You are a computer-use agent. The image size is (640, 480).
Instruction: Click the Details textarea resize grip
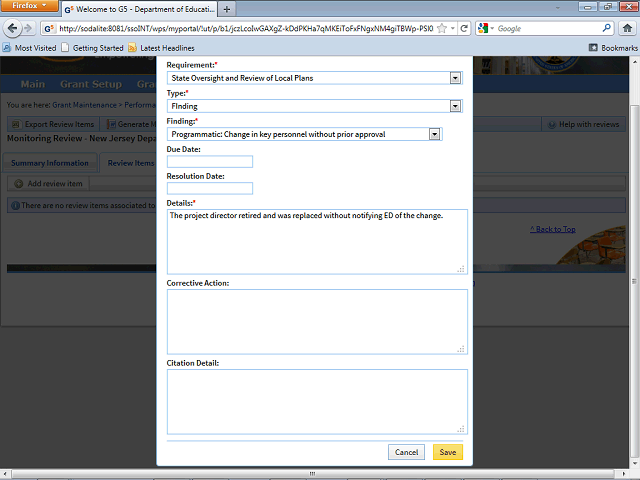pyautogui.click(x=461, y=269)
